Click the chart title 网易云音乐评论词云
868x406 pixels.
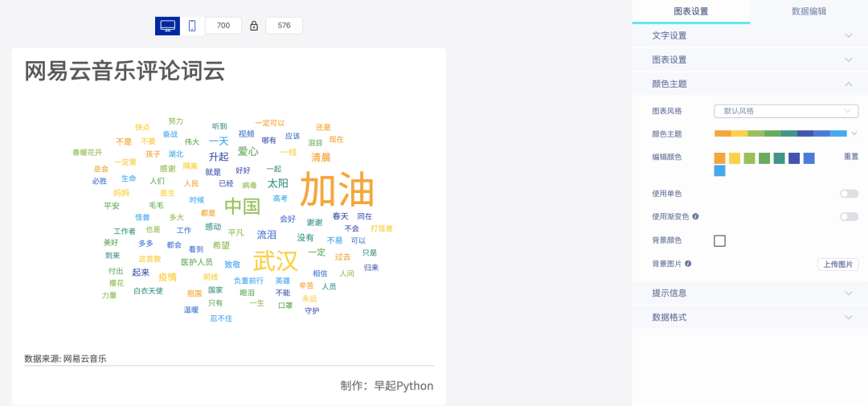125,72
